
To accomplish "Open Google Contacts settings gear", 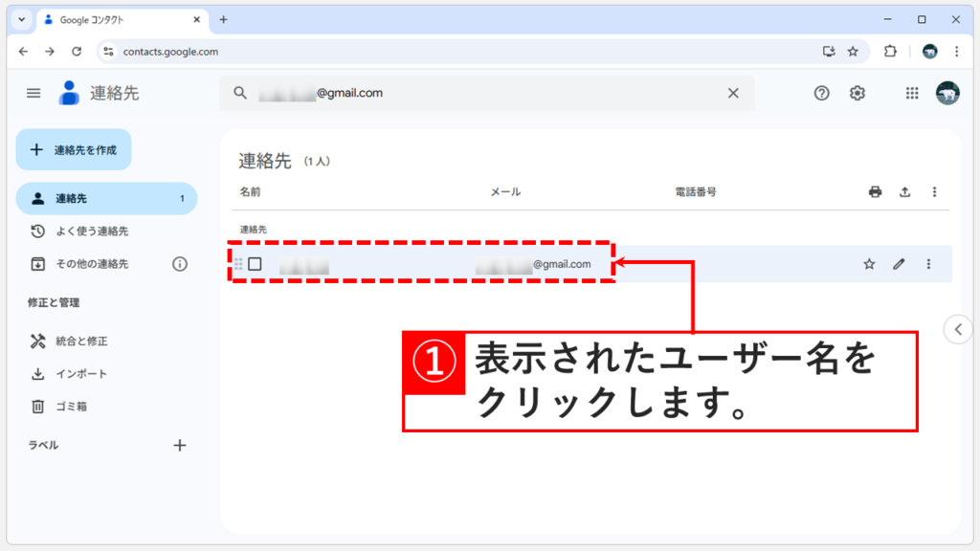I will (857, 93).
